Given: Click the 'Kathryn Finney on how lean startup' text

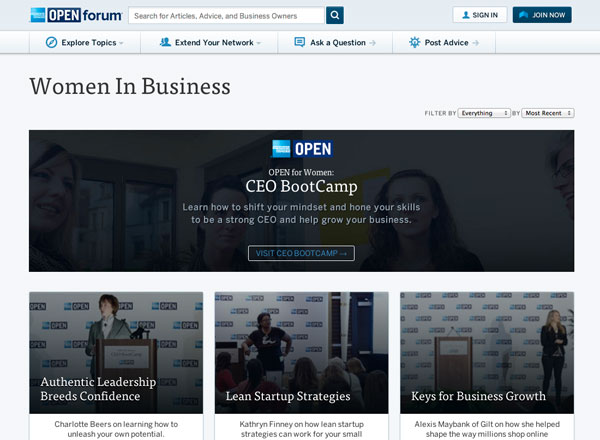Looking at the screenshot, I should [x=302, y=424].
